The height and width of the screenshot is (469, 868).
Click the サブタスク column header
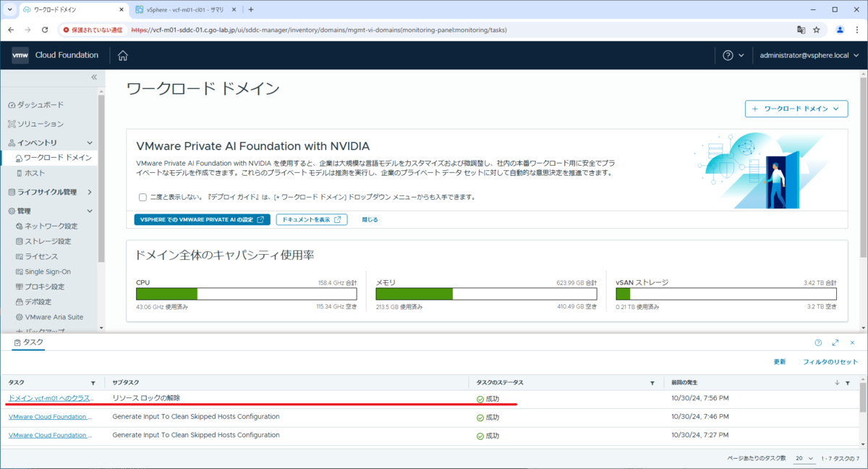(126, 383)
